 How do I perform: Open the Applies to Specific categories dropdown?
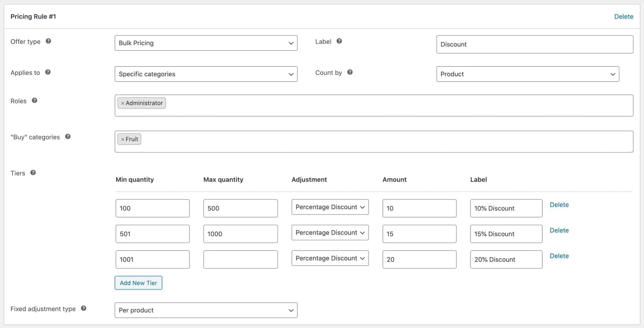click(206, 74)
